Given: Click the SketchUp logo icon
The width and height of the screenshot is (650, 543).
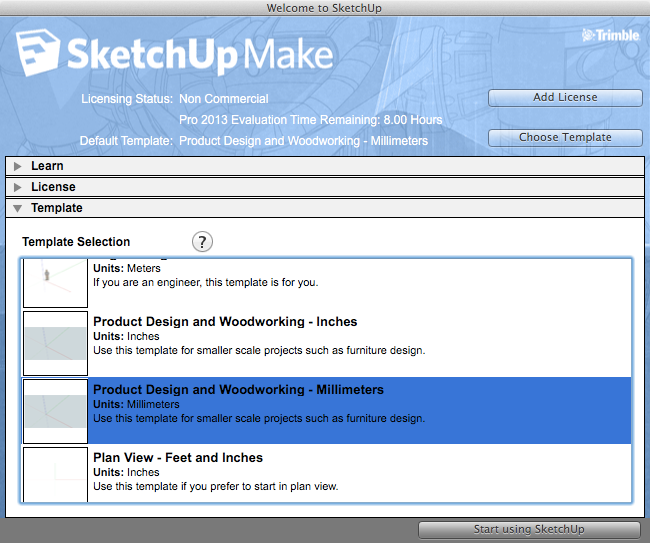Looking at the screenshot, I should click(37, 53).
